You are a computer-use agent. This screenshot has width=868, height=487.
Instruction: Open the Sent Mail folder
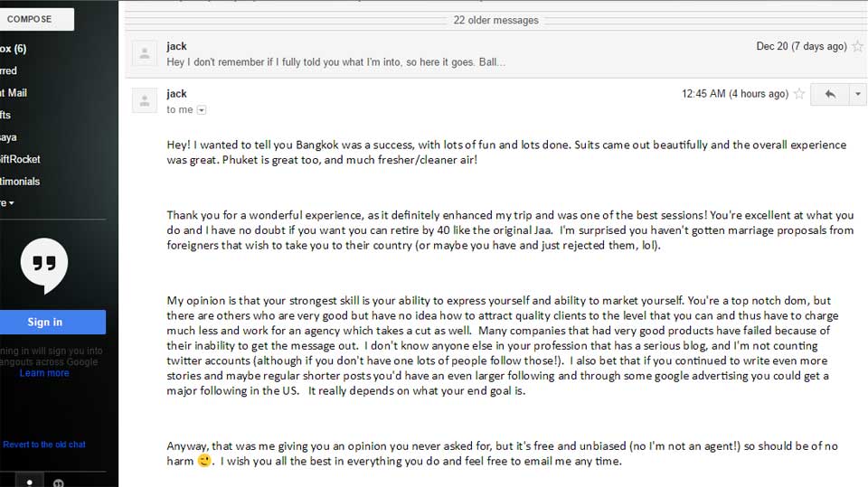(14, 93)
